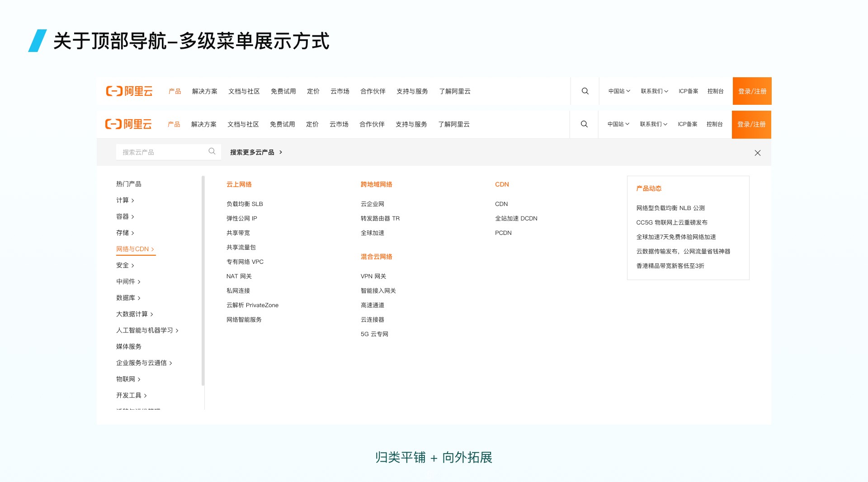Click the category sidebar vertical scrollbar

pos(203,281)
